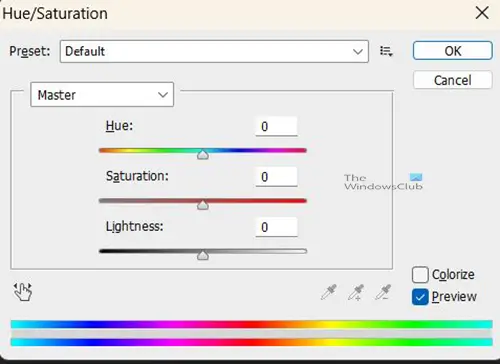Confirm changes with the OK button
Viewport: 500px width, 364px height.
pos(453,51)
